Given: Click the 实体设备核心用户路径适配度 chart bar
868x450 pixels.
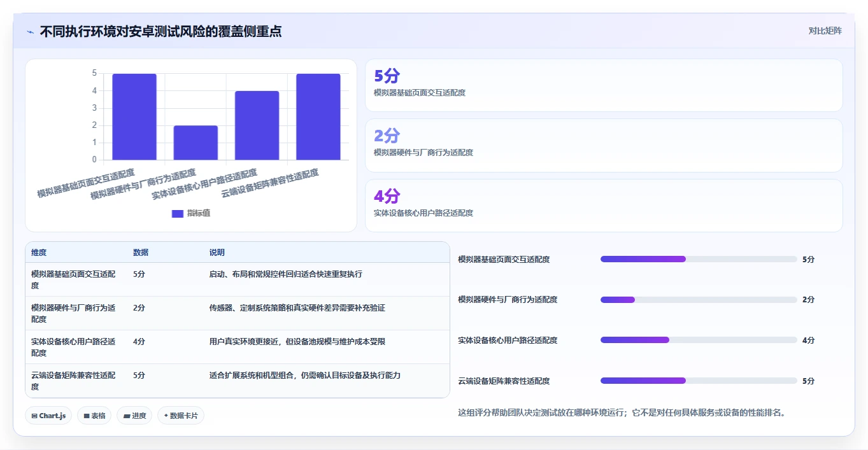Looking at the screenshot, I should pos(257,125).
